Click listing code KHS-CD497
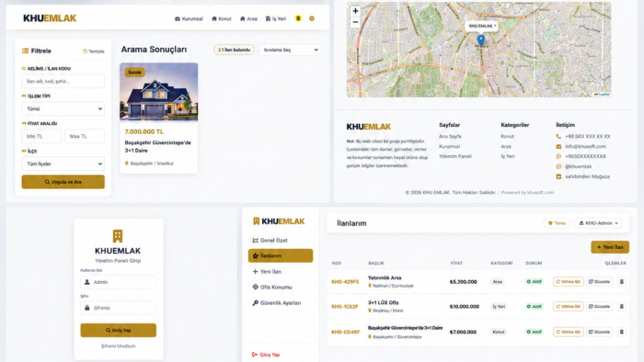Screen dimensions: 644x362 point(345,332)
